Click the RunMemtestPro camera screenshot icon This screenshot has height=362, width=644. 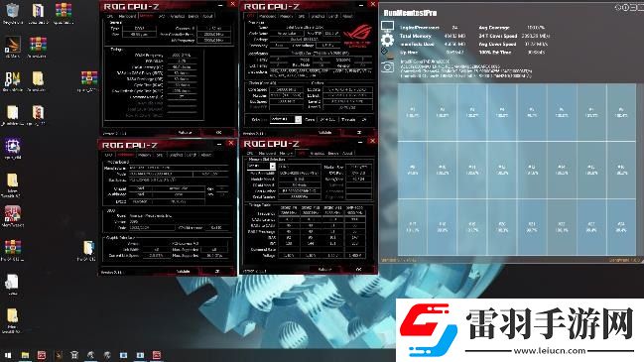(x=387, y=66)
